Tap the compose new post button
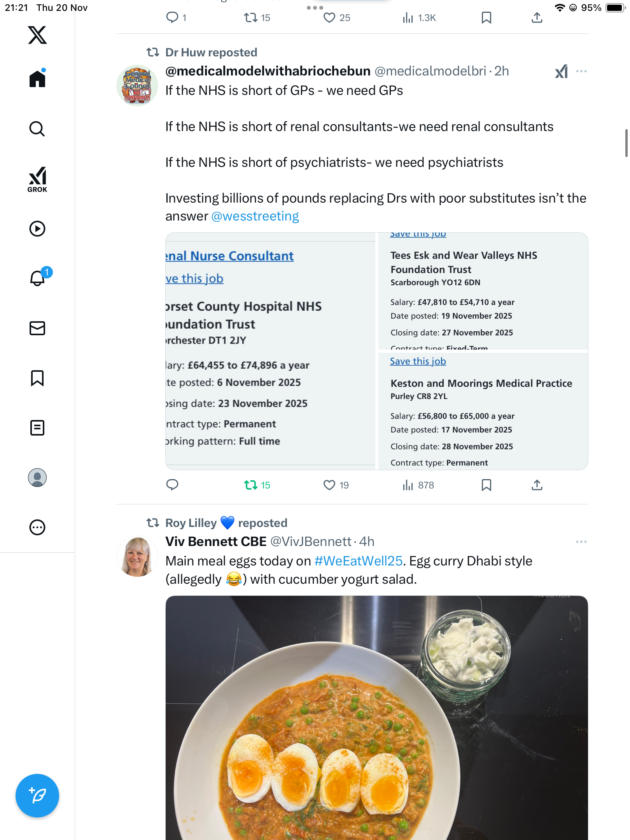The image size is (630, 840). (37, 795)
